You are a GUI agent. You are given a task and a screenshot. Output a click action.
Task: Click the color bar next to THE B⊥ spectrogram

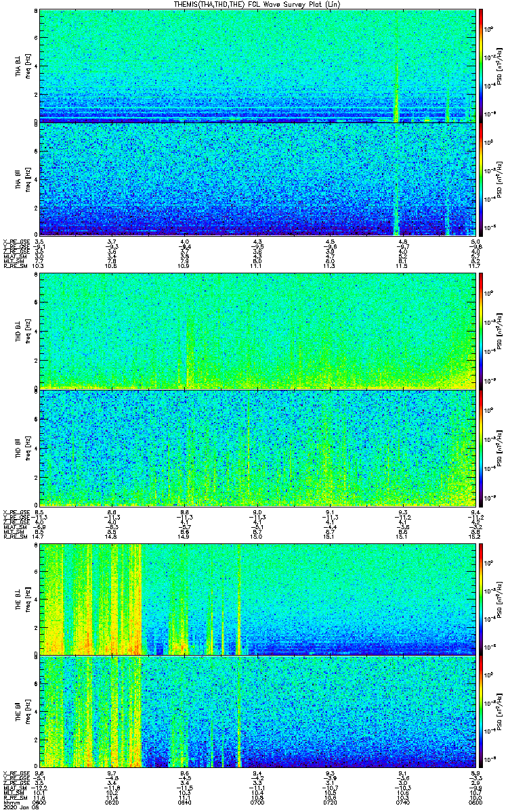click(481, 599)
